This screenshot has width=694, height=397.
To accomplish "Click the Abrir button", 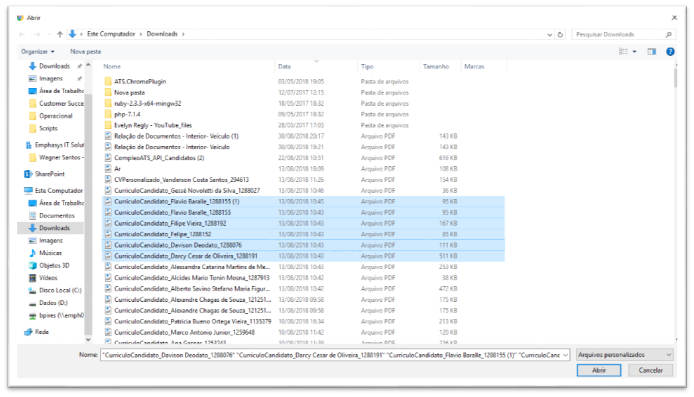I will [599, 370].
